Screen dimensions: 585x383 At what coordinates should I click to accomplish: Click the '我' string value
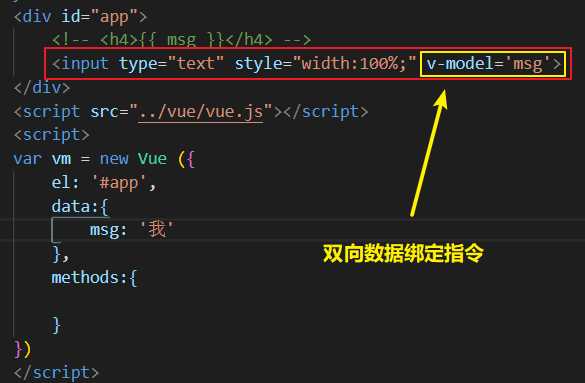point(157,229)
